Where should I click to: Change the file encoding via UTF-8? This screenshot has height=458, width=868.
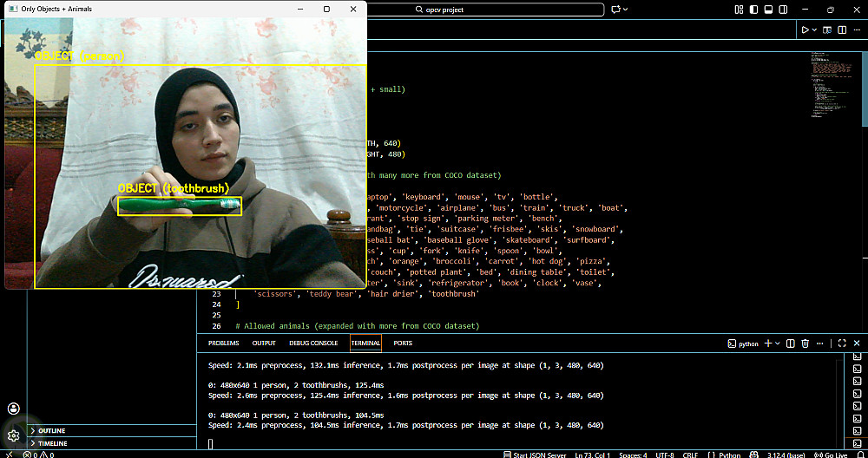click(664, 455)
